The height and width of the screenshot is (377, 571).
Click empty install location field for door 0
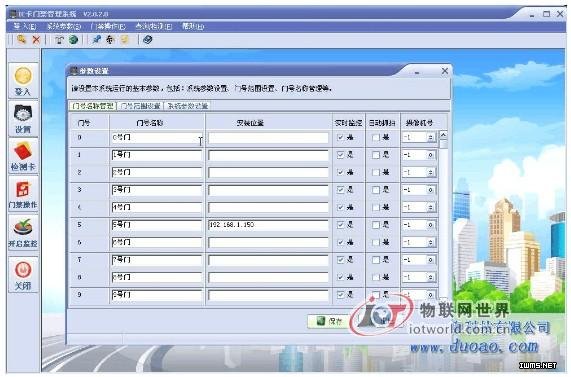coord(268,138)
